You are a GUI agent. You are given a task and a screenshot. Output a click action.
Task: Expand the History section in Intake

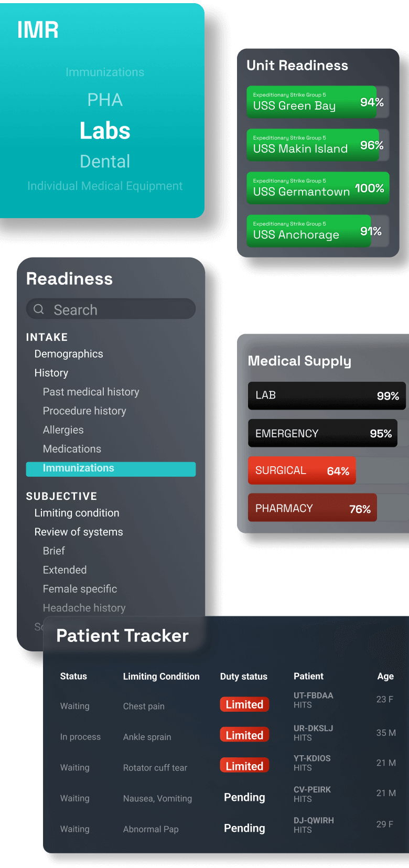point(51,373)
